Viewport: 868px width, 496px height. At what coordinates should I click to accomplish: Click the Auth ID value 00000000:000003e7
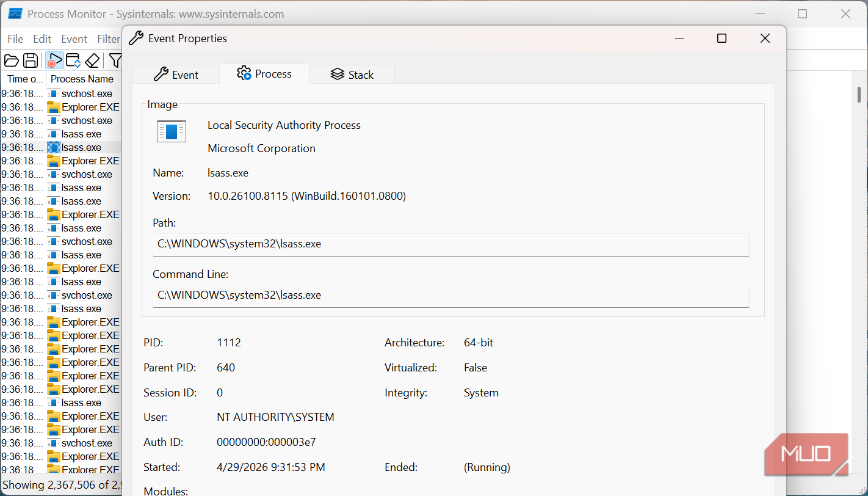click(x=266, y=442)
